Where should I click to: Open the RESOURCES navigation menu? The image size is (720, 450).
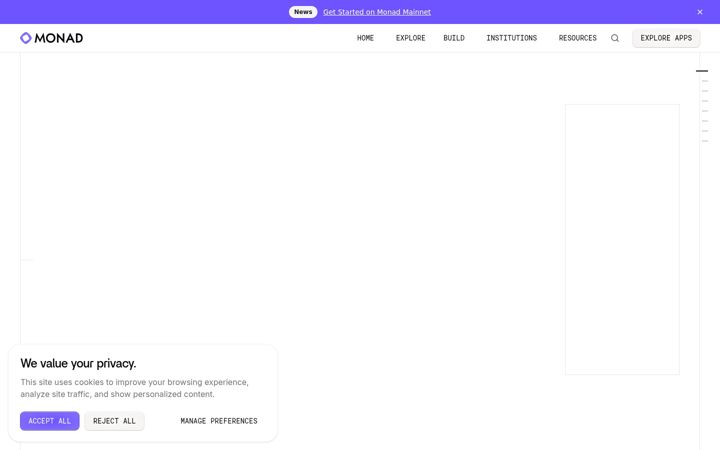[x=577, y=38]
